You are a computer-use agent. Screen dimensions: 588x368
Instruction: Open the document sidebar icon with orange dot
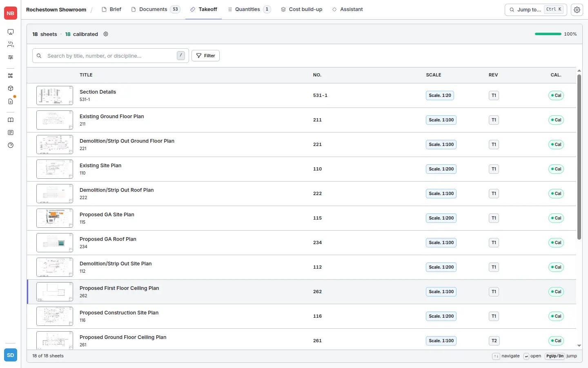coord(11,101)
